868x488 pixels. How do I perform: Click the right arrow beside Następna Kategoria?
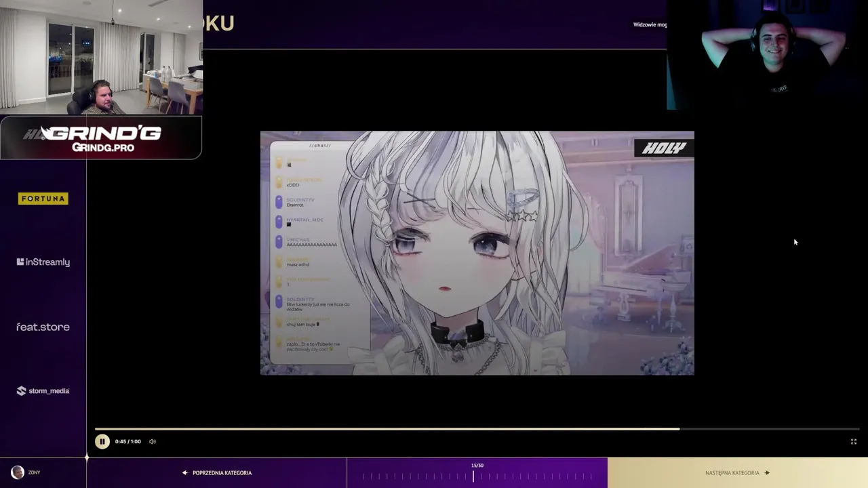click(x=767, y=472)
